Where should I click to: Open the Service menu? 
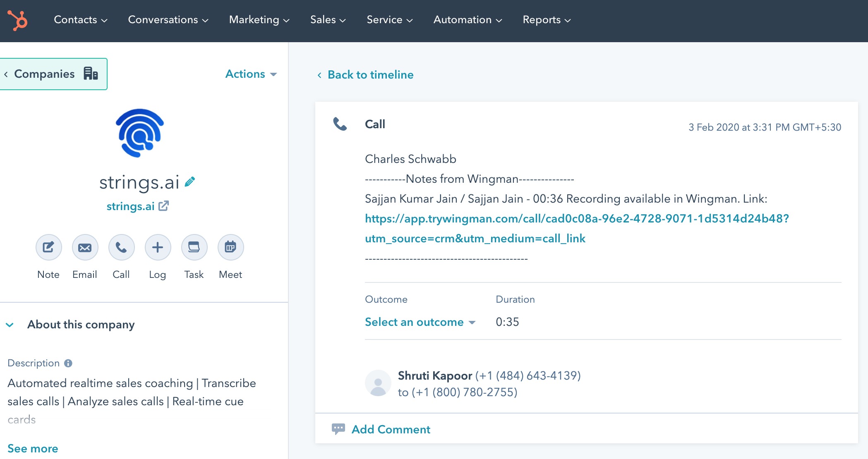(389, 20)
